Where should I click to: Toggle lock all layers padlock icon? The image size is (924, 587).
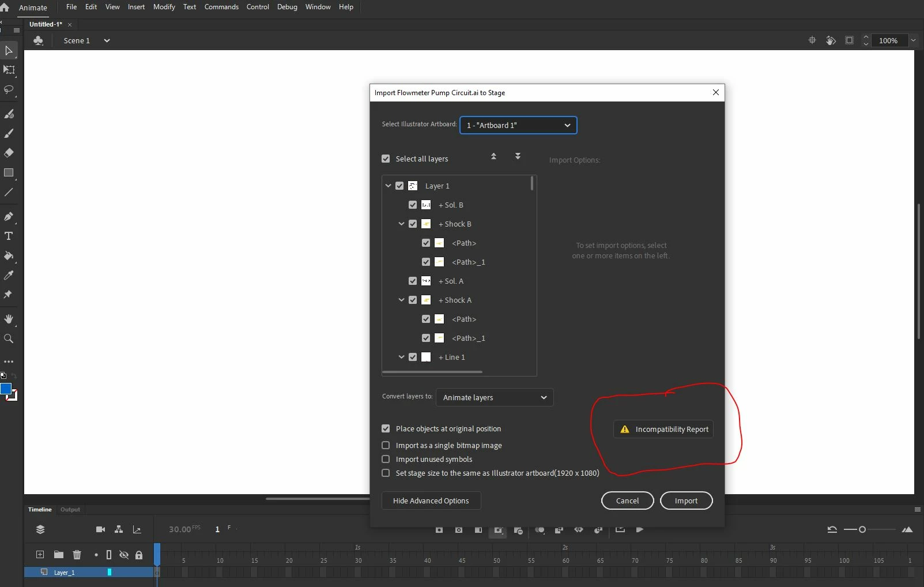click(x=139, y=555)
